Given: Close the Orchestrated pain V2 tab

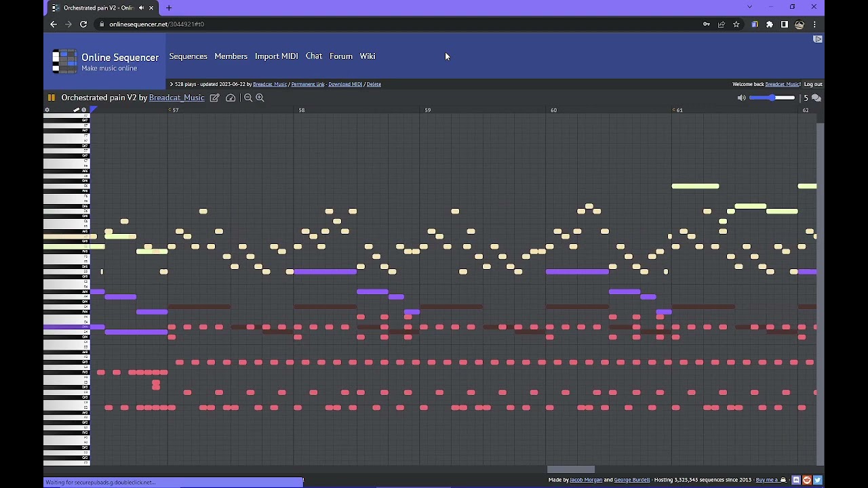Looking at the screenshot, I should click(151, 7).
